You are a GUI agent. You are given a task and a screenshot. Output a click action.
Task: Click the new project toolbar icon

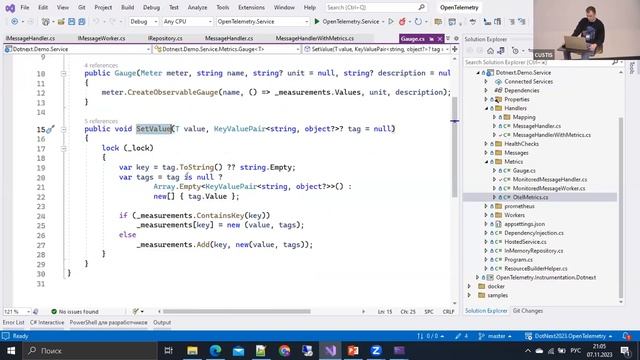point(46,22)
